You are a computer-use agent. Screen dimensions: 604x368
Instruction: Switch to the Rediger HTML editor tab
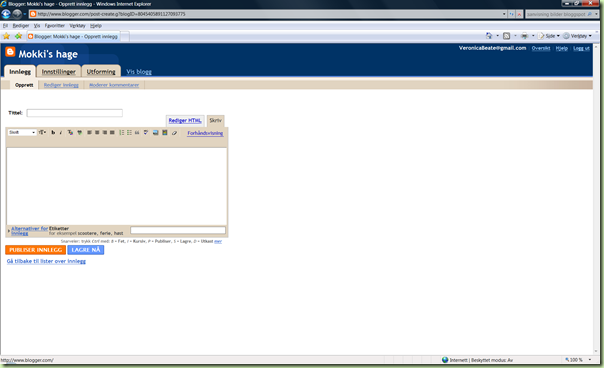[x=185, y=121]
